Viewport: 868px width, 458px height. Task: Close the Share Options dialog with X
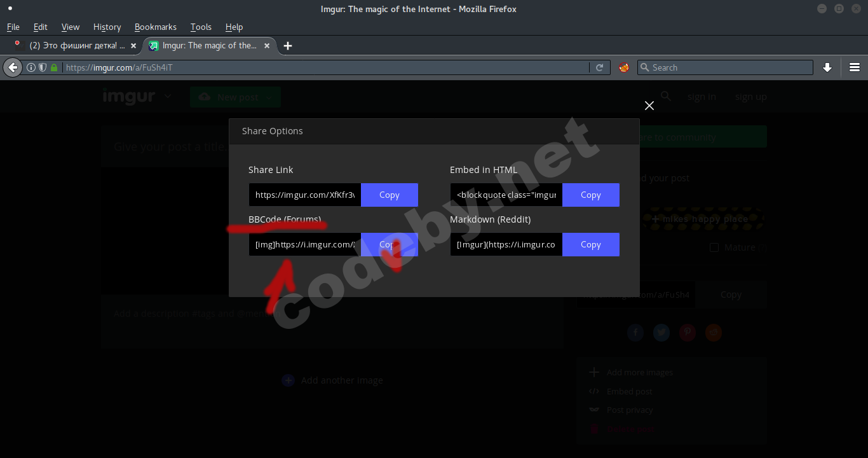[649, 106]
